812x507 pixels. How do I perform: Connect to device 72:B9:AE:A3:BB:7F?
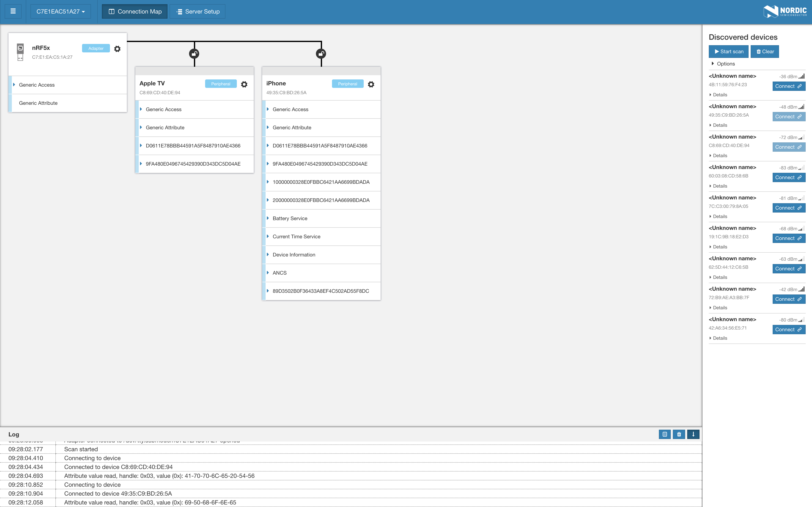click(x=789, y=299)
